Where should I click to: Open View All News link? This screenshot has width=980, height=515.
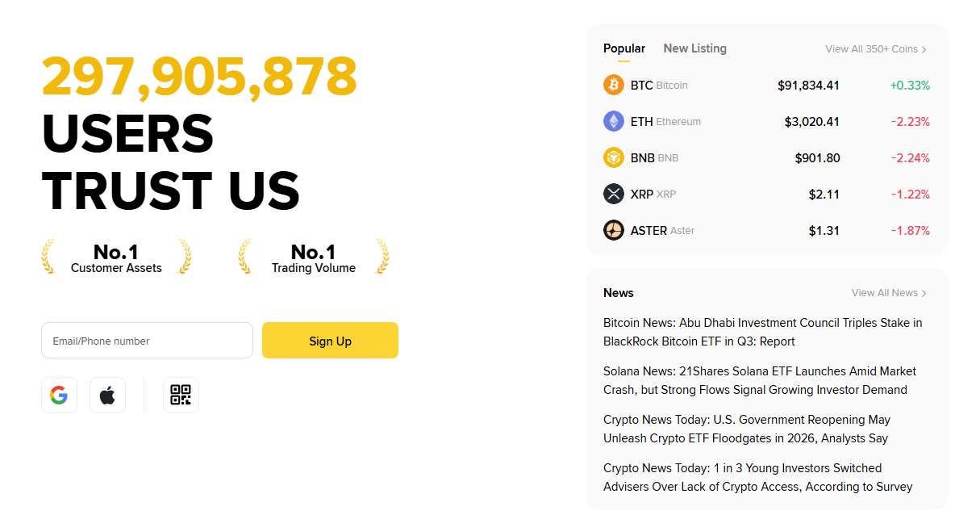point(889,293)
